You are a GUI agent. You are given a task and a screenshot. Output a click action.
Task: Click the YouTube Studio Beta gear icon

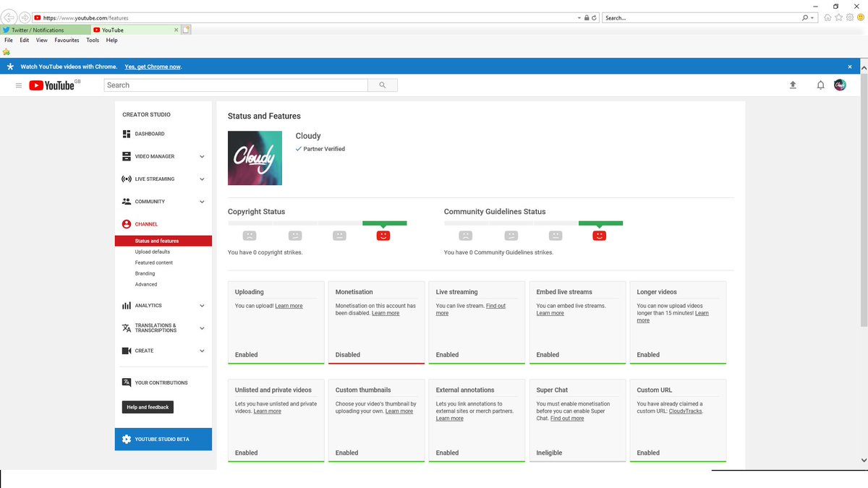tap(127, 440)
